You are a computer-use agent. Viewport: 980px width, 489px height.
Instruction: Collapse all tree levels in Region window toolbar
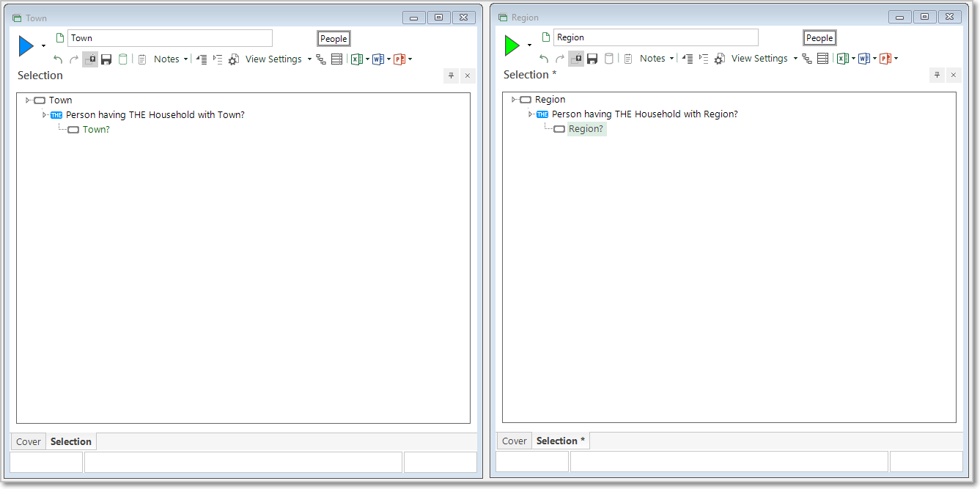click(x=688, y=59)
